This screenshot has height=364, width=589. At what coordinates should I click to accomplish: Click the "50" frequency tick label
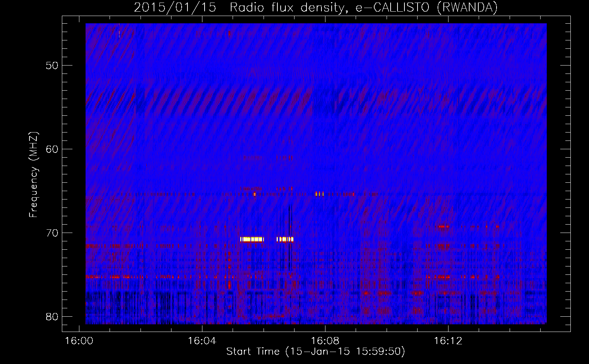point(52,66)
